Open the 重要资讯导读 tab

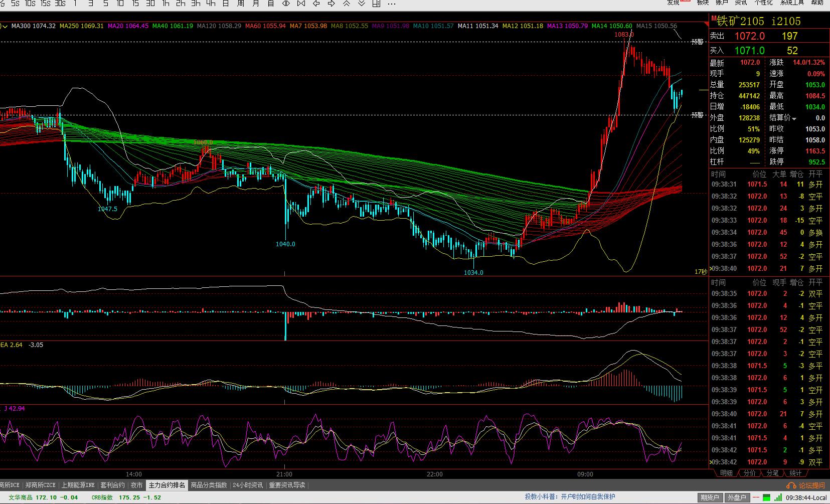(287, 485)
